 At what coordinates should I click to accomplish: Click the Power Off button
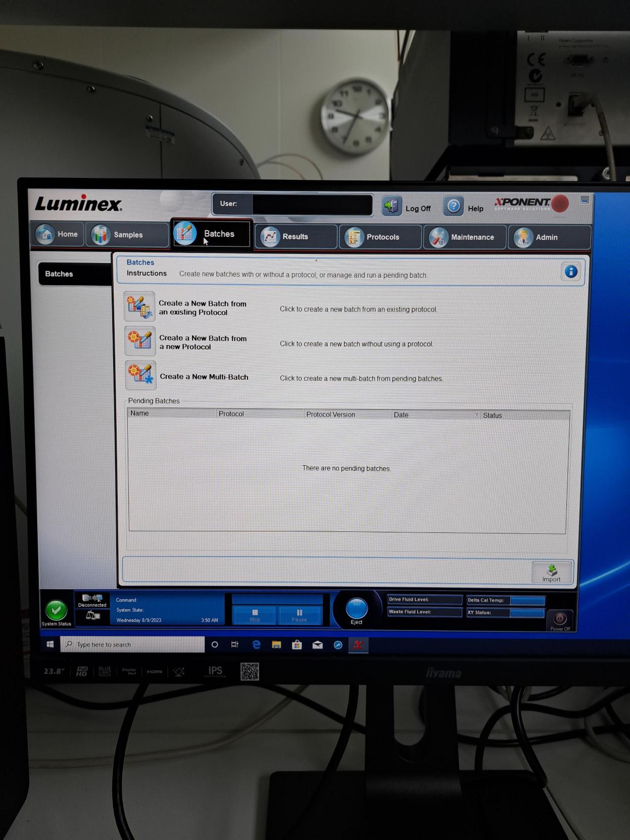click(560, 620)
